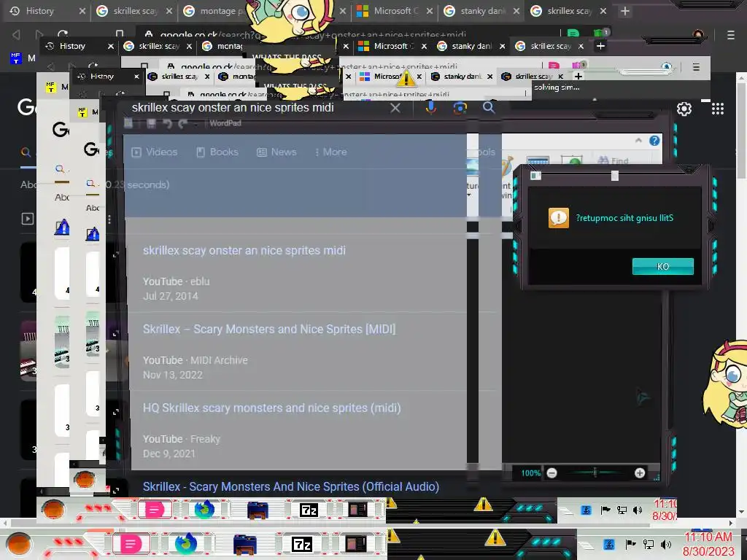
Task: Open file manager icon on bottom taskbar
Action: coord(245,544)
